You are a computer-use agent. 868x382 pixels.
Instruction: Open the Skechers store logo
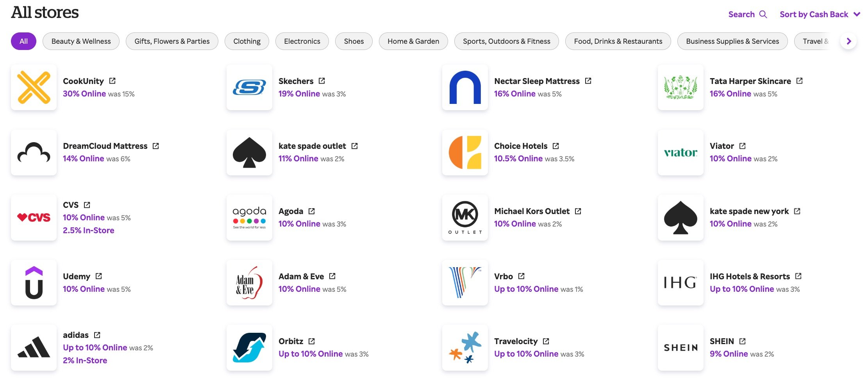coord(250,87)
